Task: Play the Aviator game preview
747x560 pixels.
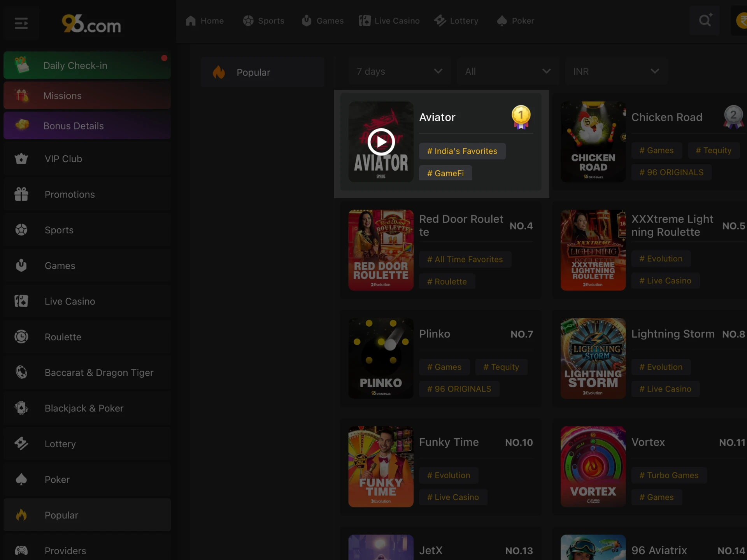Action: pyautogui.click(x=381, y=142)
